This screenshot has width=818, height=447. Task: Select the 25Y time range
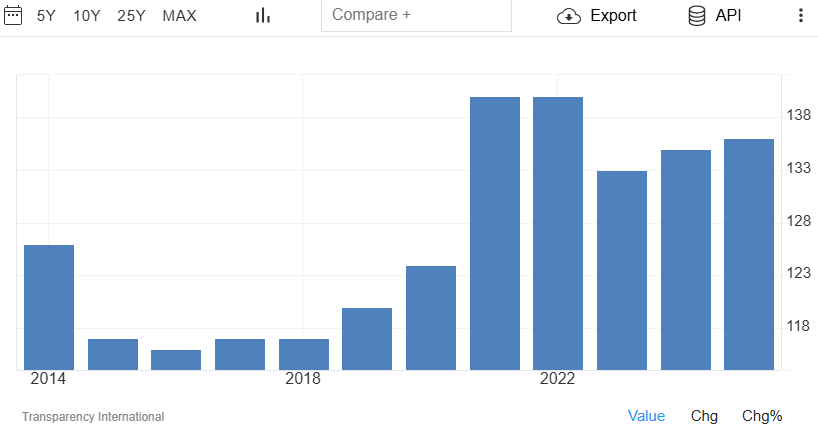click(131, 16)
